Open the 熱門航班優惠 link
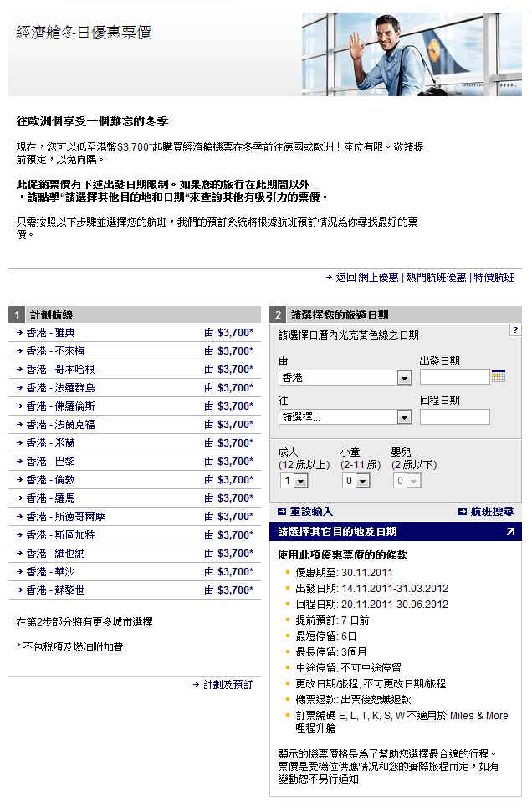The width and height of the screenshot is (532, 812). 436,278
